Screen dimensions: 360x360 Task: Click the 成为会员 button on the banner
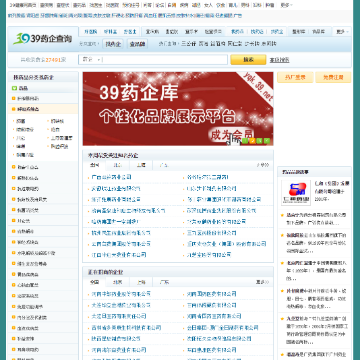tap(231, 135)
